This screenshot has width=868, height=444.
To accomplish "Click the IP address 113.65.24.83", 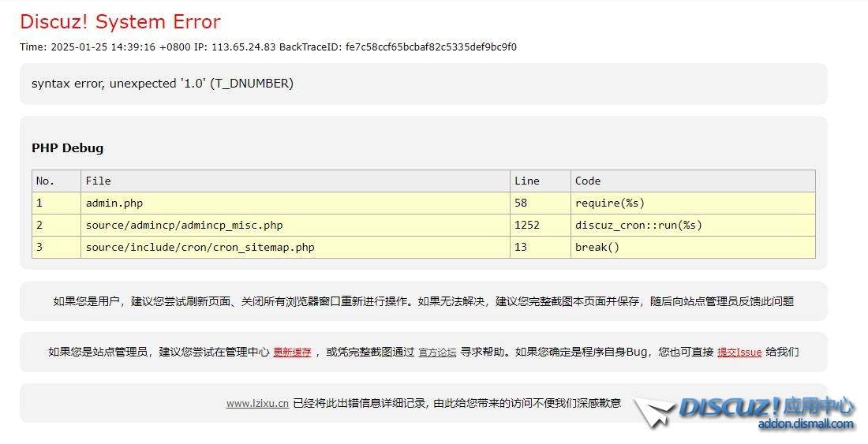I will 244,47.
